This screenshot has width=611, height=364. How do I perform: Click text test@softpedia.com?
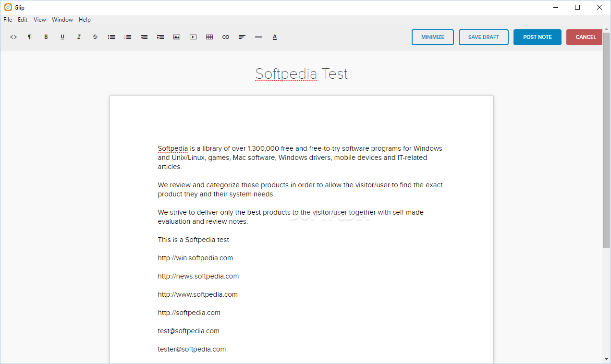[189, 331]
